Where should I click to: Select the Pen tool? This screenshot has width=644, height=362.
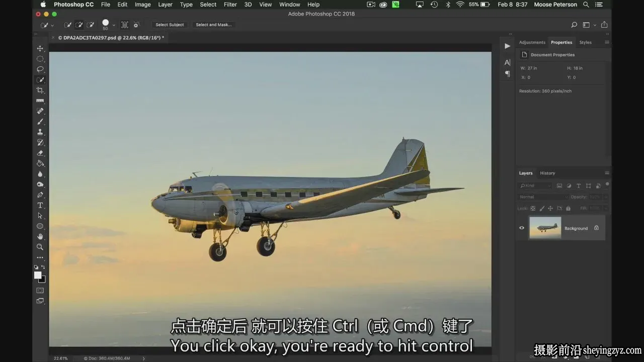(40, 195)
